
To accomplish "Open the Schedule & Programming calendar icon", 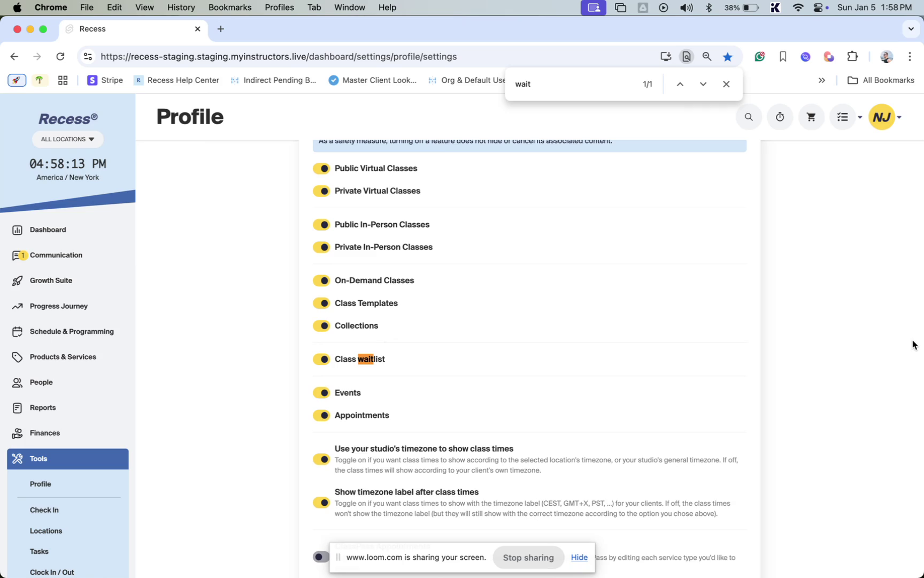I will coord(17,332).
